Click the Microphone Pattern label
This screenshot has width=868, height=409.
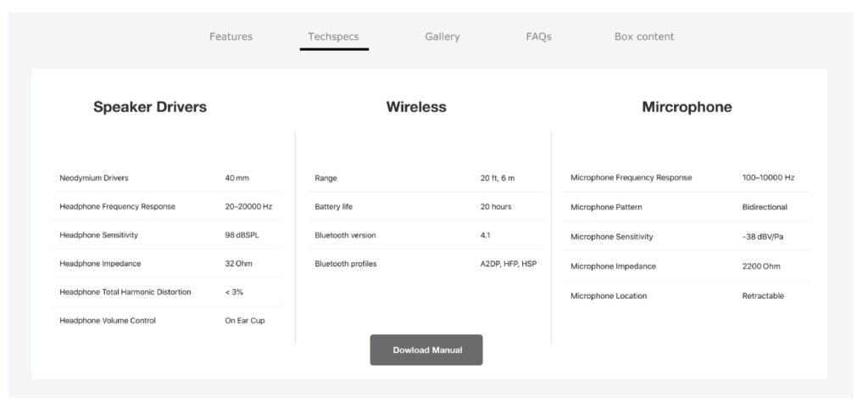pyautogui.click(x=606, y=207)
